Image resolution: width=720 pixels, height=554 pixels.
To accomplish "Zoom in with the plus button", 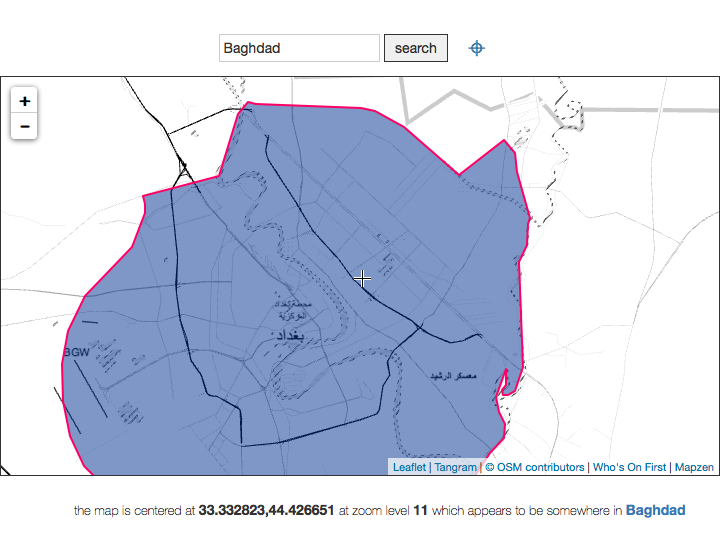I will click(24, 101).
